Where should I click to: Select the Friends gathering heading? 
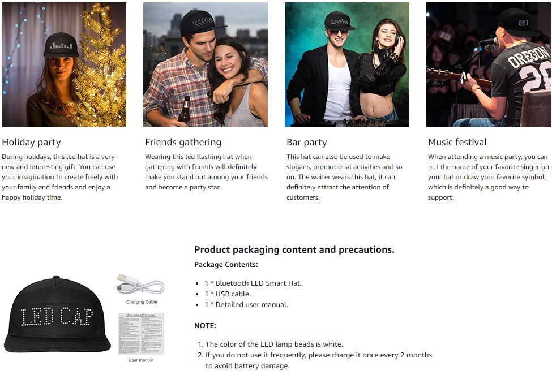coord(183,142)
